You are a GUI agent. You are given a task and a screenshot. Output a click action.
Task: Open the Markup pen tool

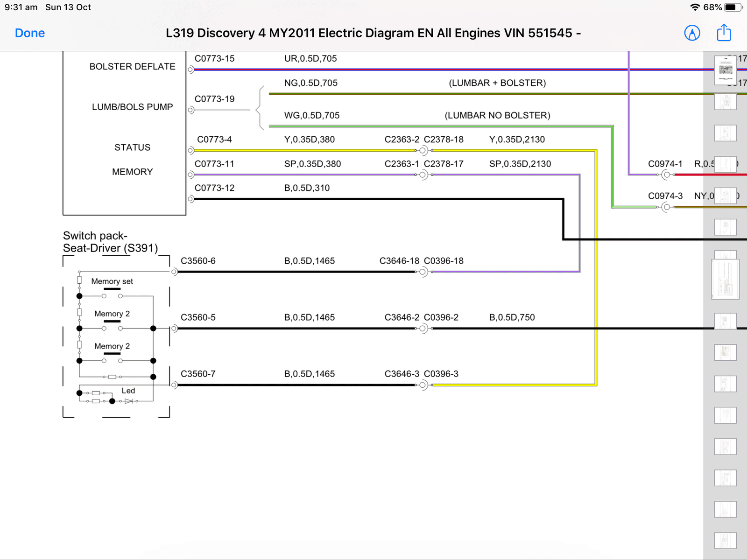pos(692,33)
